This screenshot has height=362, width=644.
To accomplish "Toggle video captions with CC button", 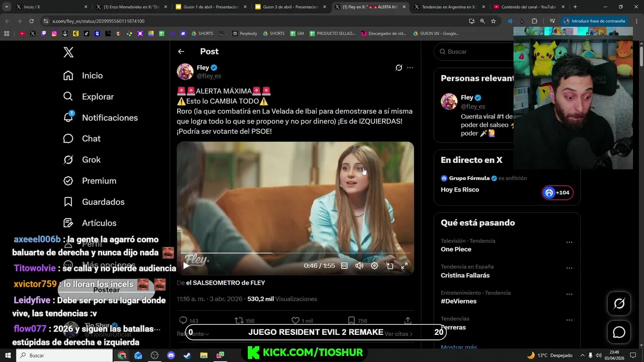I will pyautogui.click(x=344, y=265).
